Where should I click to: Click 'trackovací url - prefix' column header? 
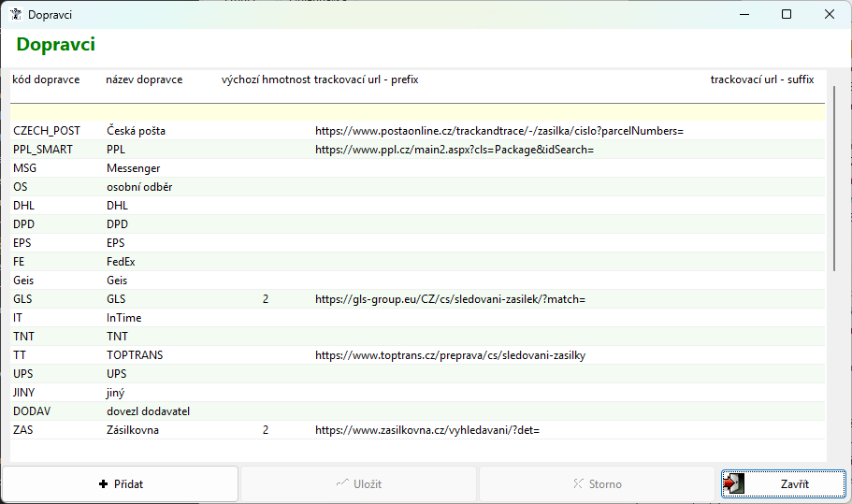[367, 79]
